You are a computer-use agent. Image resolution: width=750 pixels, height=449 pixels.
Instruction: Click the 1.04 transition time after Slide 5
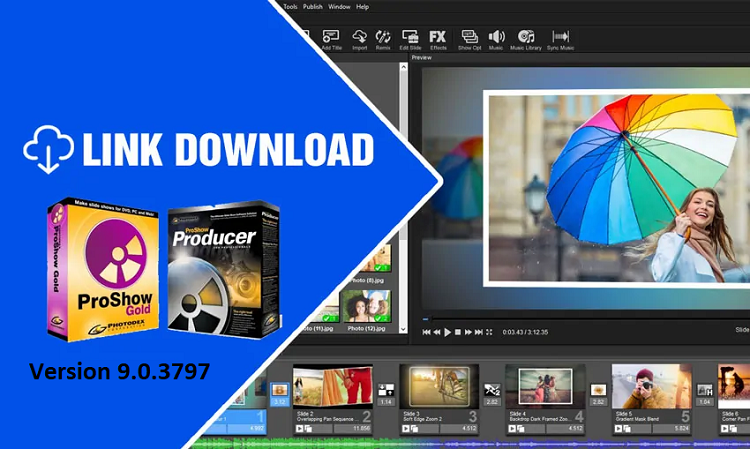(705, 402)
